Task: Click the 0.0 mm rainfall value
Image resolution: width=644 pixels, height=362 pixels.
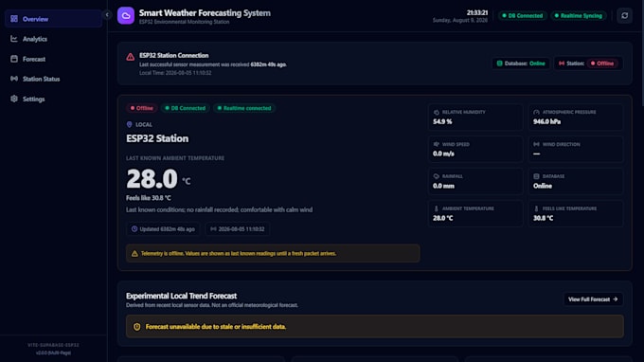Action: pyautogui.click(x=443, y=186)
